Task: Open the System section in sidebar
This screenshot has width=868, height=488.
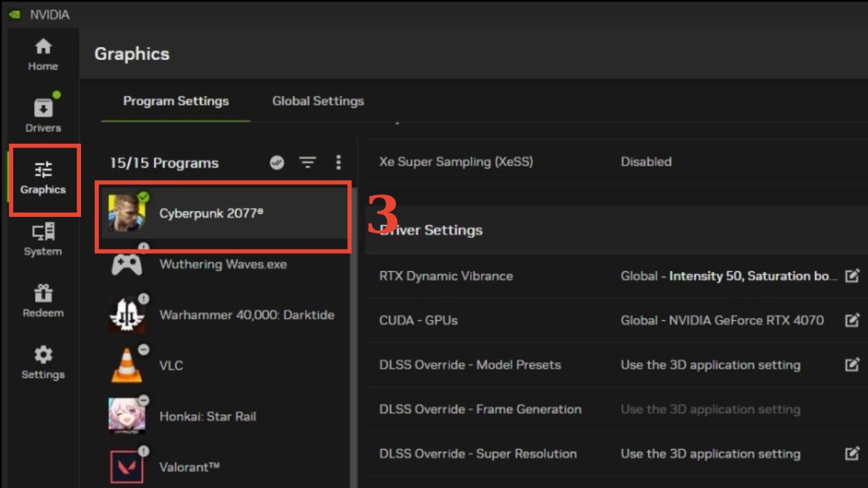Action: pos(43,240)
